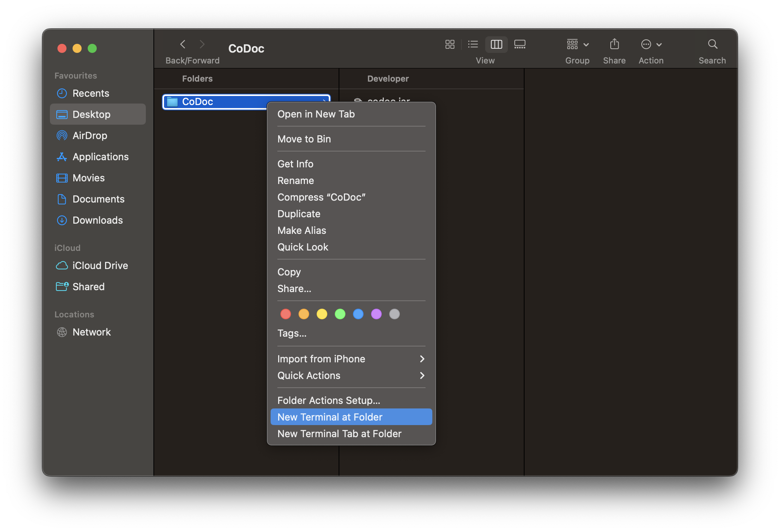Click the Developer column header
The width and height of the screenshot is (780, 532).
coord(388,79)
